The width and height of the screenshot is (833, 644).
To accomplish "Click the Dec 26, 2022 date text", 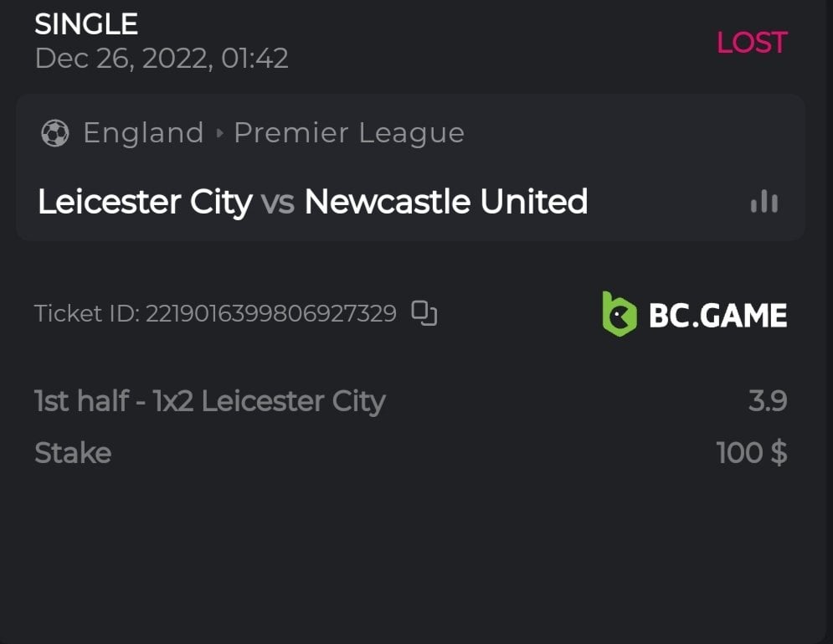I will [x=123, y=59].
